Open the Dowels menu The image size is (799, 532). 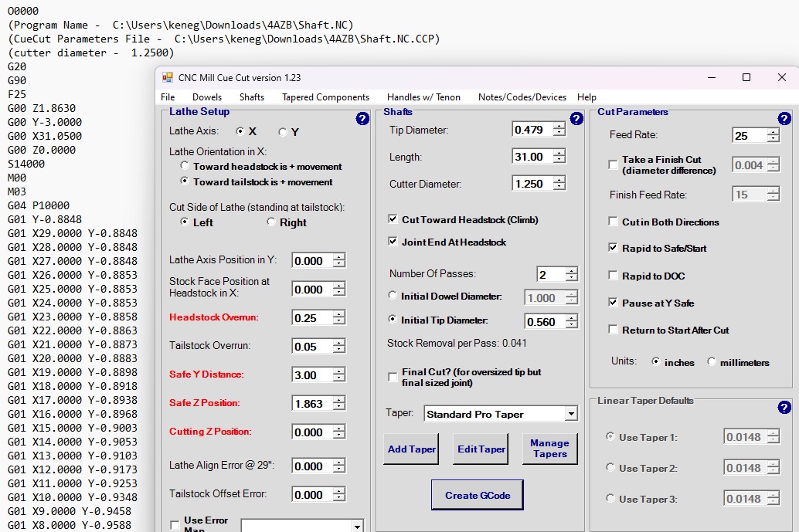207,97
